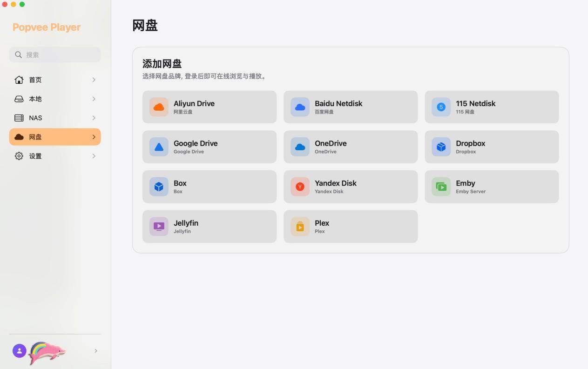
Task: Add 115 Netdisk 115 网盘
Action: tap(492, 107)
